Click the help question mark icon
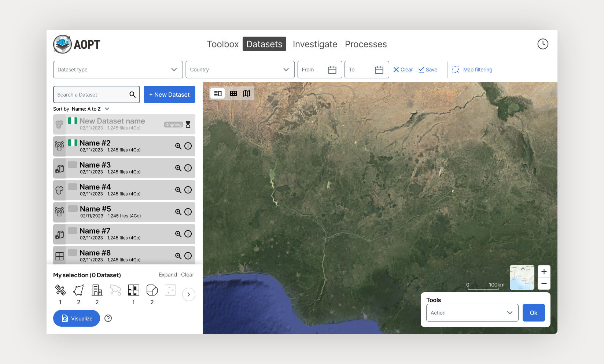The height and width of the screenshot is (364, 604). 108,318
